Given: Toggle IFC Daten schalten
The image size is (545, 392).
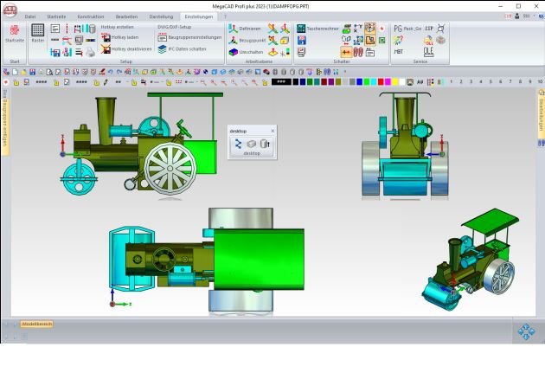Looking at the screenshot, I should tap(162, 49).
